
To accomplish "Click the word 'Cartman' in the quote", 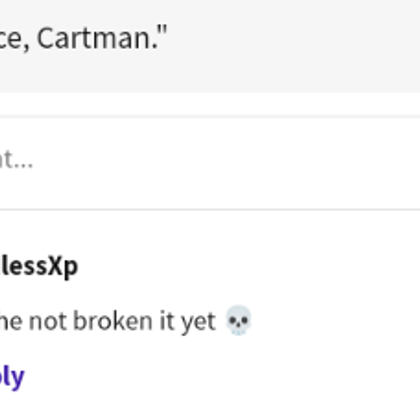I will click(x=95, y=39).
